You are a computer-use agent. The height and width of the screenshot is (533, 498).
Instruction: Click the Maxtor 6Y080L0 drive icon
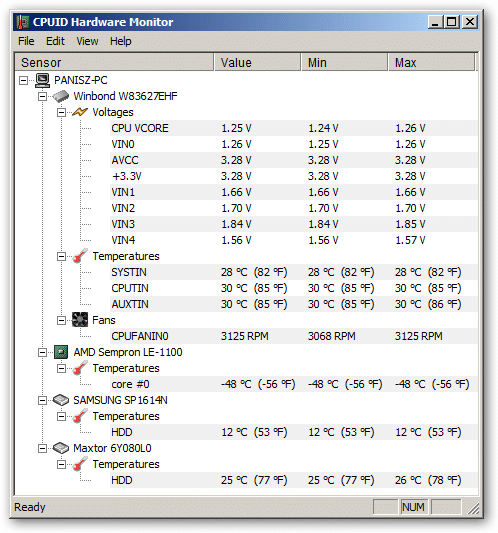pos(61,448)
